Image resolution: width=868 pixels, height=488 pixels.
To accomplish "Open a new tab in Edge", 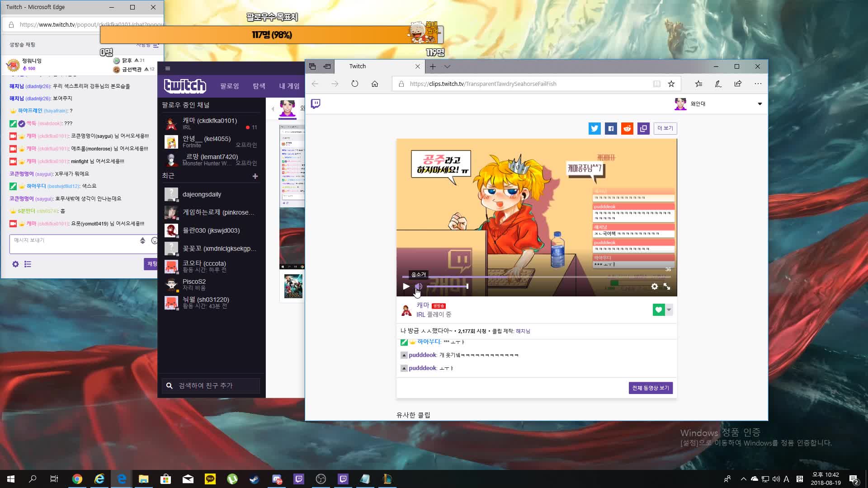I will coord(433,66).
